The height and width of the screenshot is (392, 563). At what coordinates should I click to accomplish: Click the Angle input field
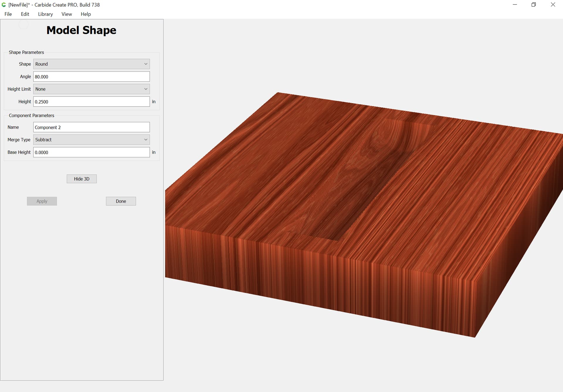91,77
